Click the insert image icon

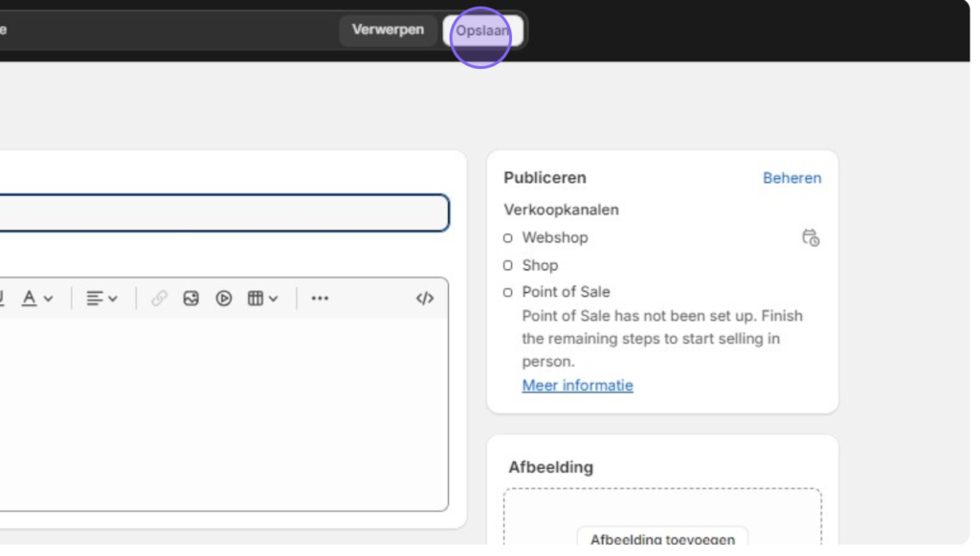[x=190, y=298]
